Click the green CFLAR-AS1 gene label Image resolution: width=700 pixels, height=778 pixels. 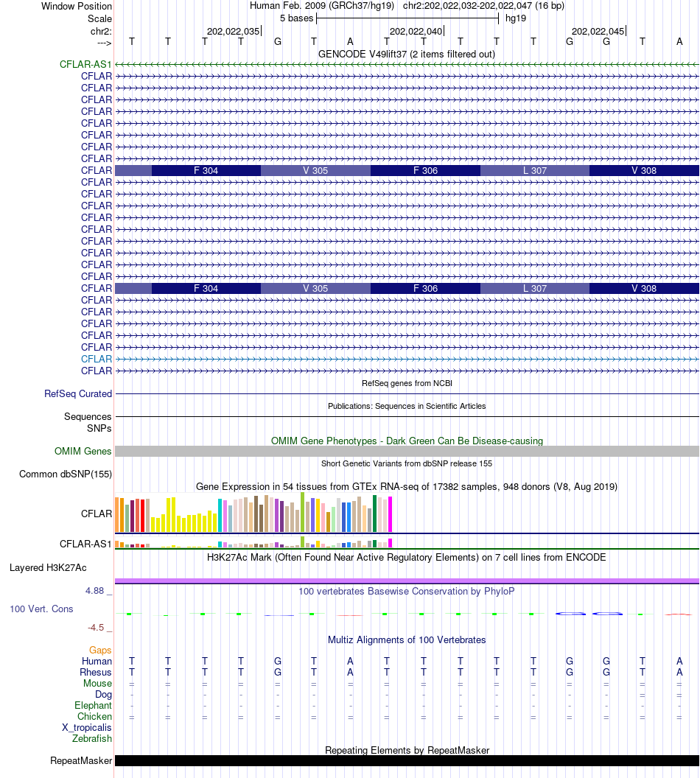pos(85,65)
